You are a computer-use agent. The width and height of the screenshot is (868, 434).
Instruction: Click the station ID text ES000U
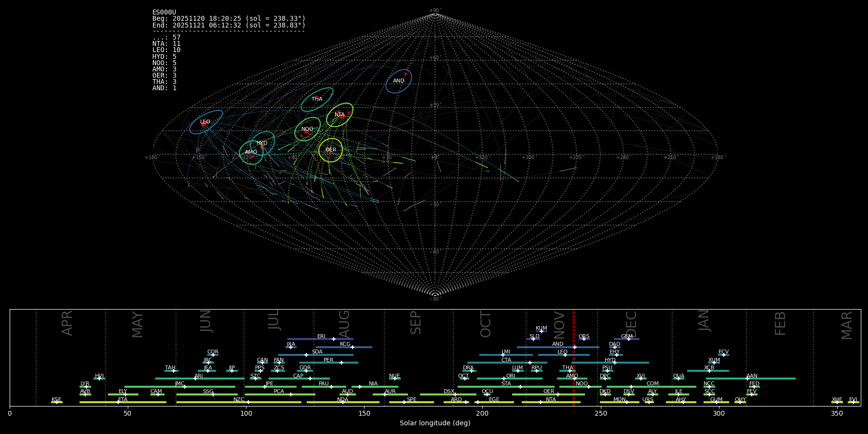[164, 13]
